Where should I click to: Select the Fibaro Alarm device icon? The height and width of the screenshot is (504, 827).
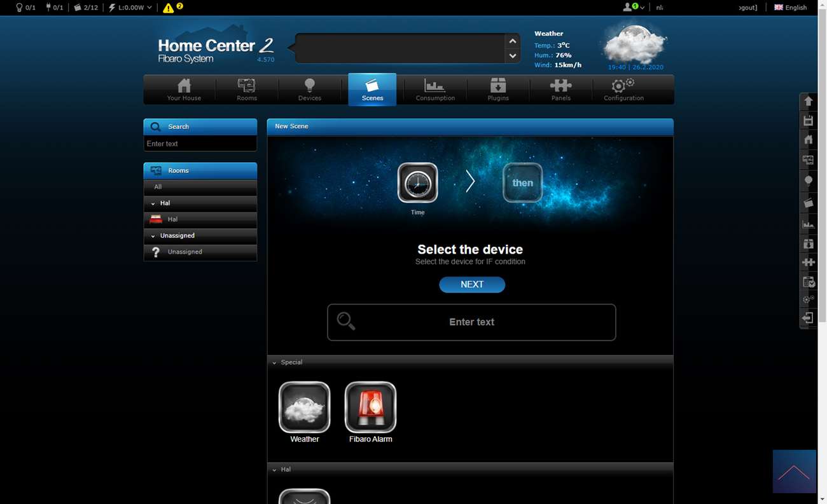(370, 407)
